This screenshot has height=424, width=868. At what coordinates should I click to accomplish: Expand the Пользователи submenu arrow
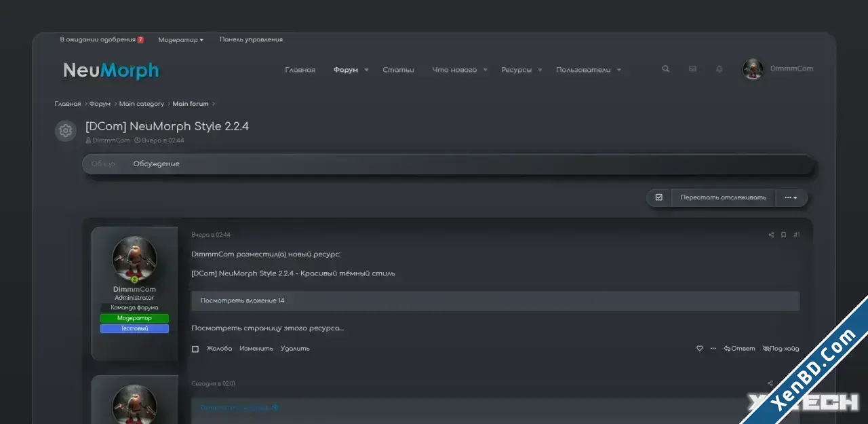tap(618, 70)
